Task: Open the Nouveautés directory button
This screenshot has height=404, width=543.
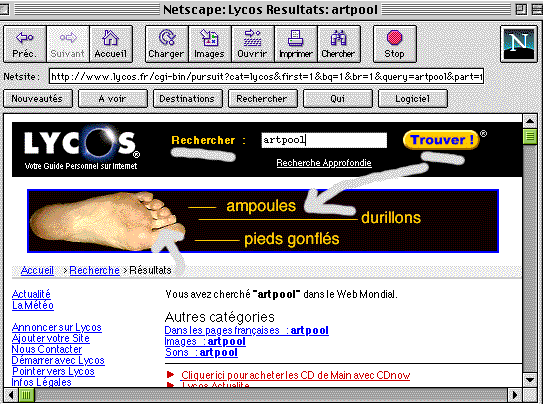Action: tap(38, 99)
